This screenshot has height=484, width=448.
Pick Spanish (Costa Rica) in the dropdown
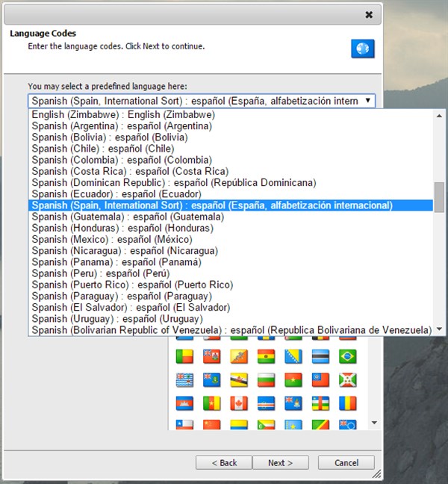pyautogui.click(x=231, y=171)
